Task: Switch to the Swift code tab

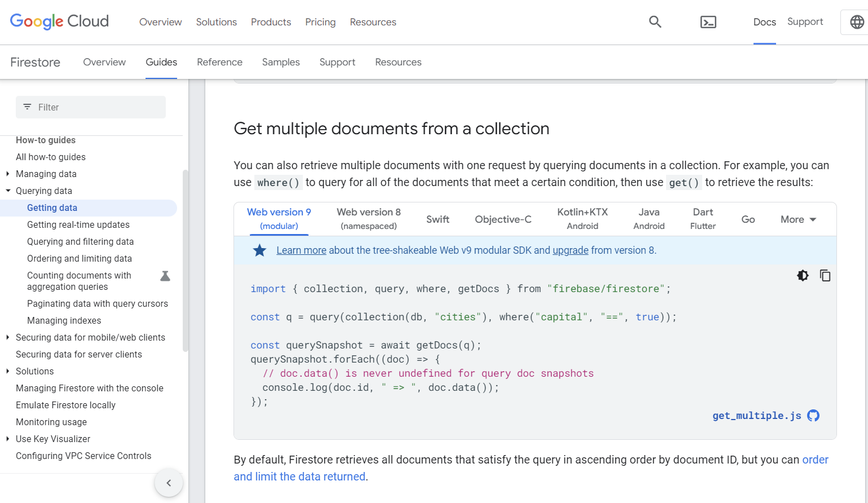Action: [438, 219]
